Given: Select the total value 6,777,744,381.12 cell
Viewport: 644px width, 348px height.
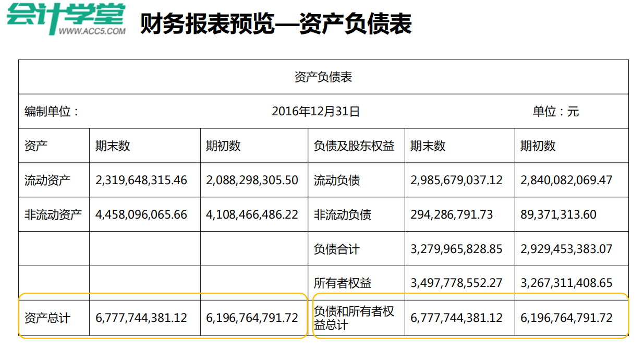Looking at the screenshot, I should (141, 316).
